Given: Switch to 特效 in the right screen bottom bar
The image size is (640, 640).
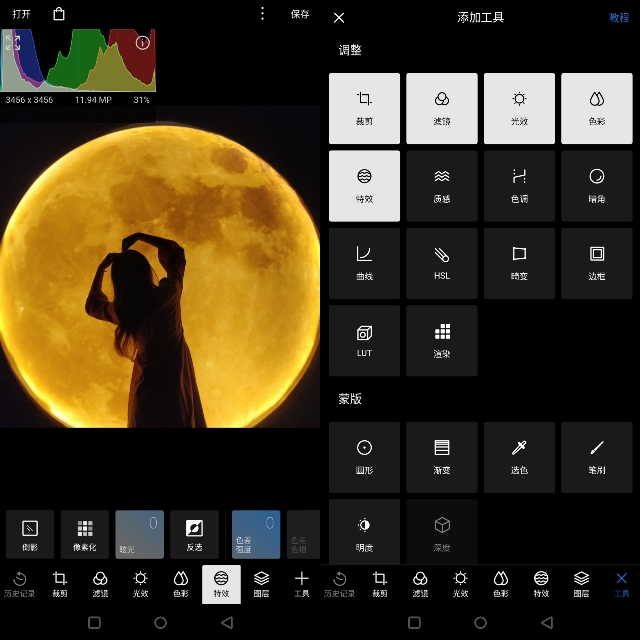Looking at the screenshot, I should (541, 584).
